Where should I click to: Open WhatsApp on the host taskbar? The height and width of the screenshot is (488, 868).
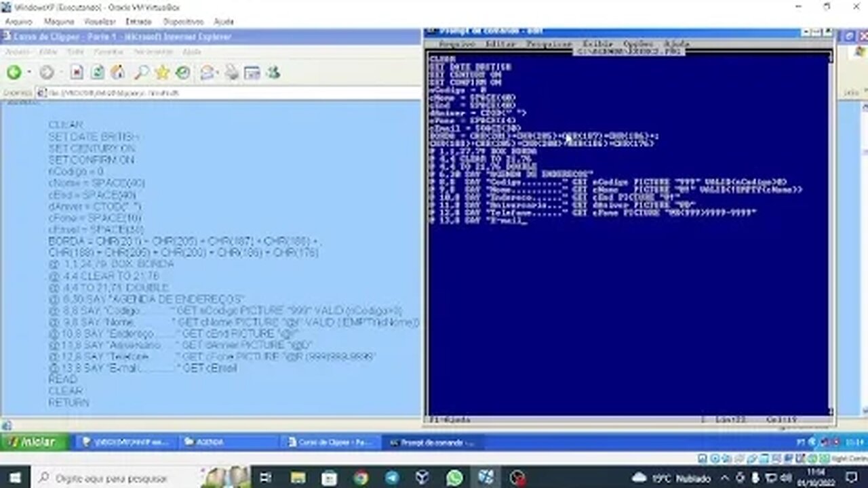(x=454, y=478)
